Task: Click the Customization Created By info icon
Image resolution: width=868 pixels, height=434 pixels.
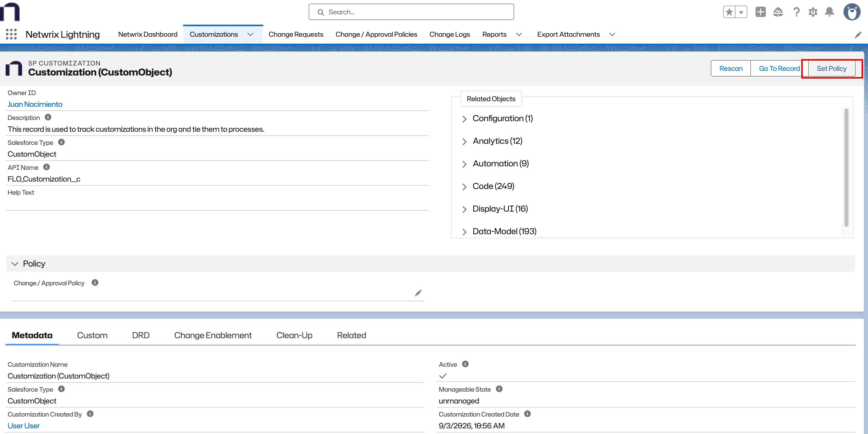Action: 90,414
